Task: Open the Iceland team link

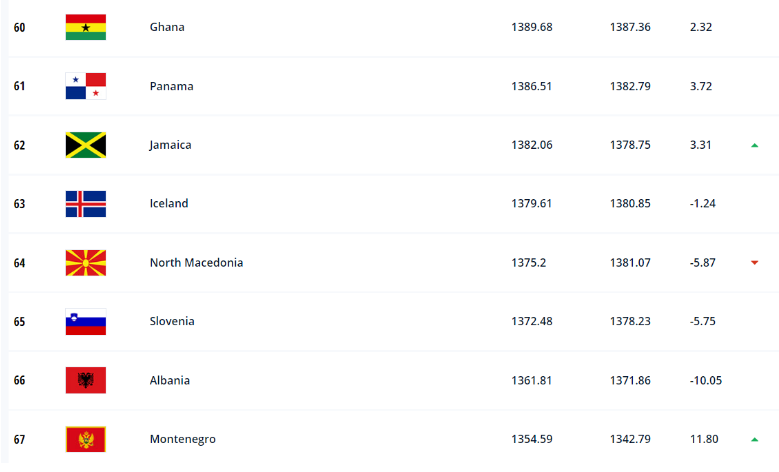Action: (169, 203)
